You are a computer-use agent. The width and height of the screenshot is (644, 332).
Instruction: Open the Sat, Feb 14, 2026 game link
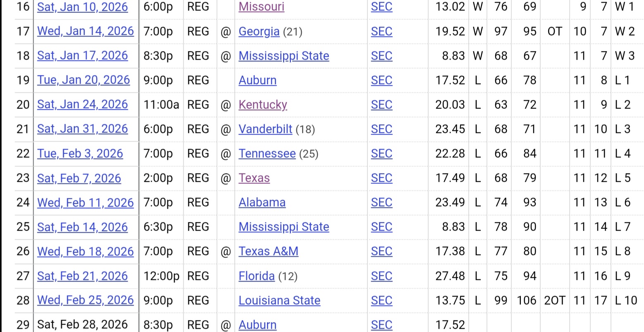tap(82, 227)
